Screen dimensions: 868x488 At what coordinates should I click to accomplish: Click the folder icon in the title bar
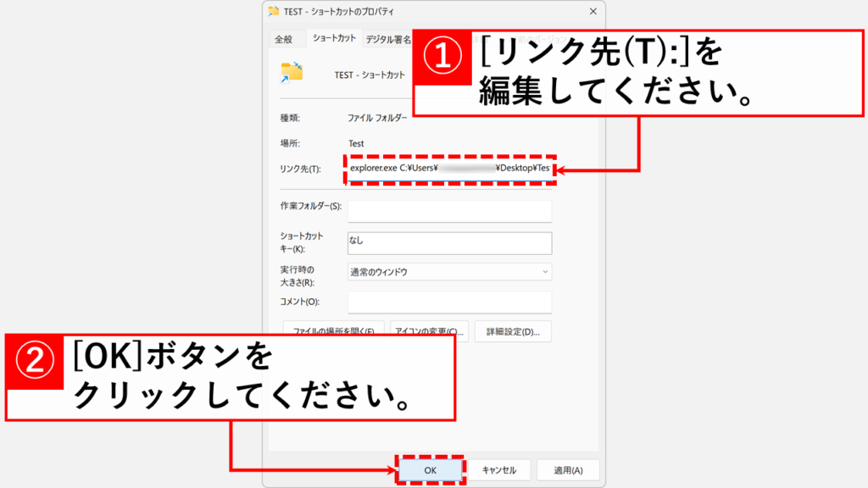(x=274, y=12)
